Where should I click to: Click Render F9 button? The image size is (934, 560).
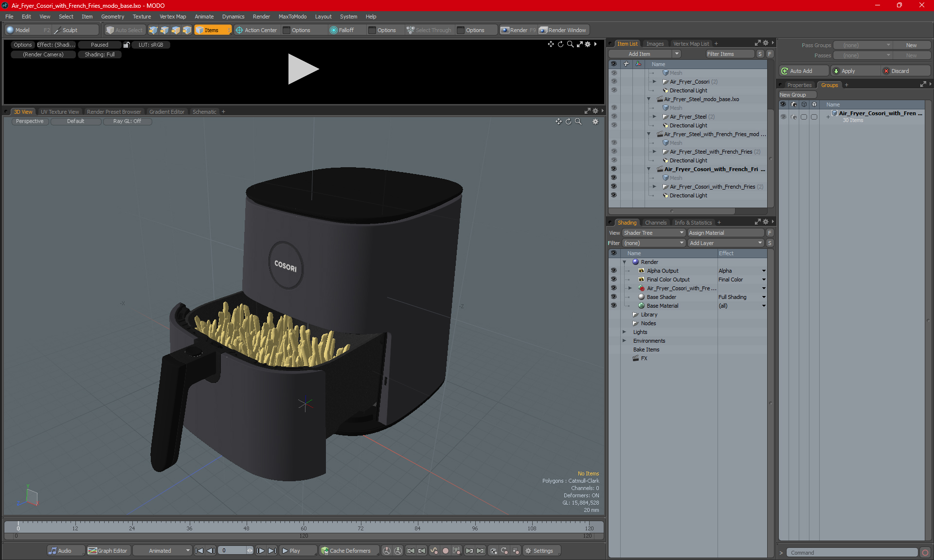coord(518,30)
